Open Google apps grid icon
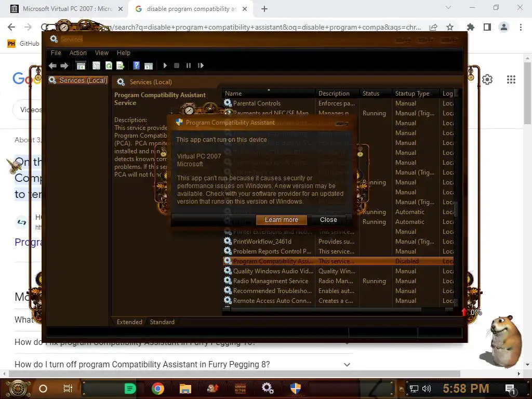This screenshot has width=532, height=399. [x=511, y=79]
